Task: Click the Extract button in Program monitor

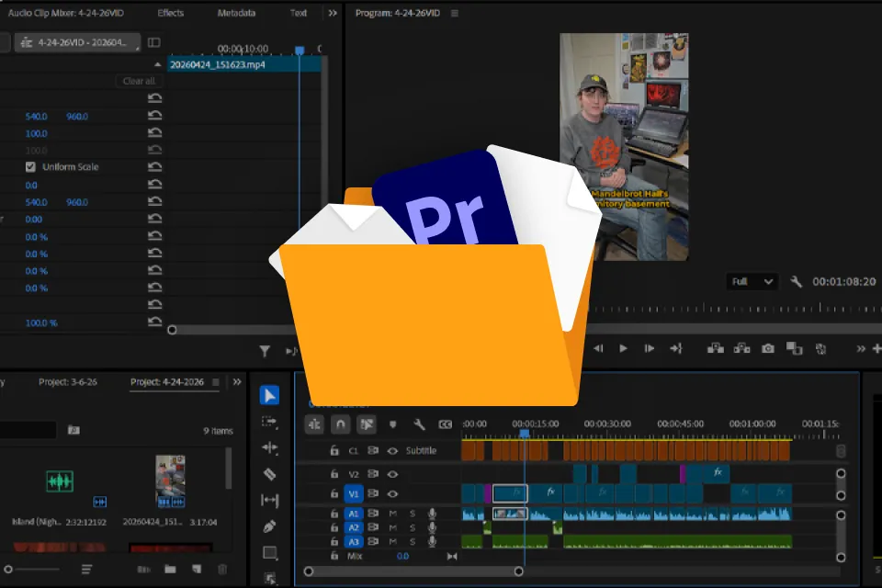Action: (742, 349)
